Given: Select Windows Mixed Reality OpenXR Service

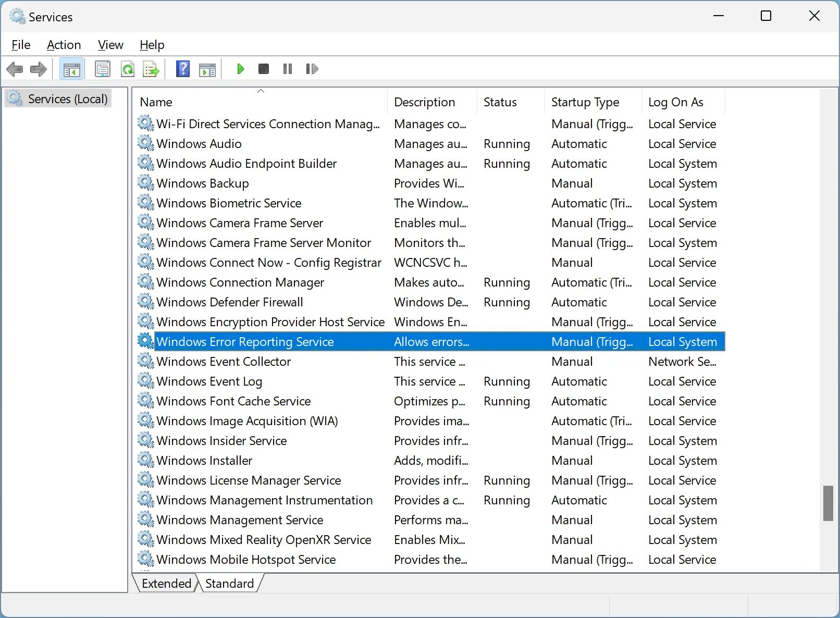Looking at the screenshot, I should pos(431,539).
